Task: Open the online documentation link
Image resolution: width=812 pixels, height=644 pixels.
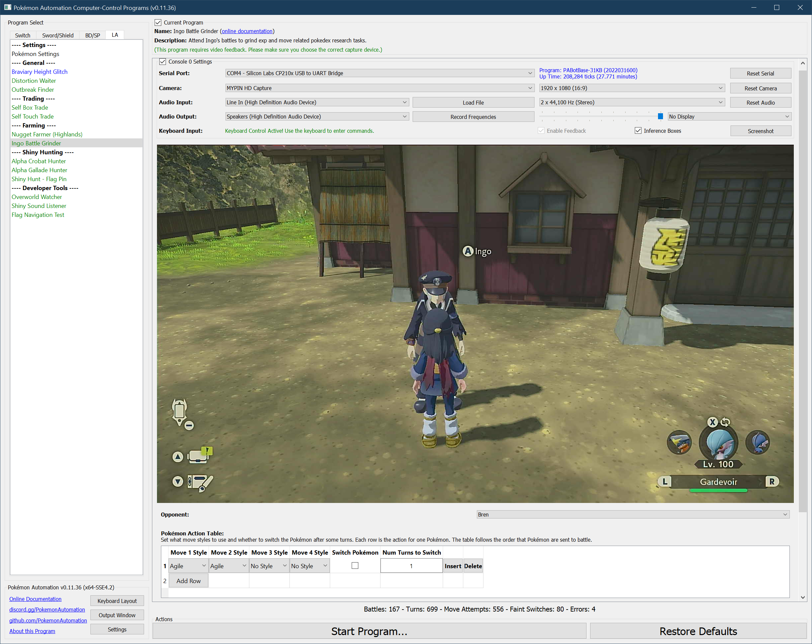Action: 247,31
